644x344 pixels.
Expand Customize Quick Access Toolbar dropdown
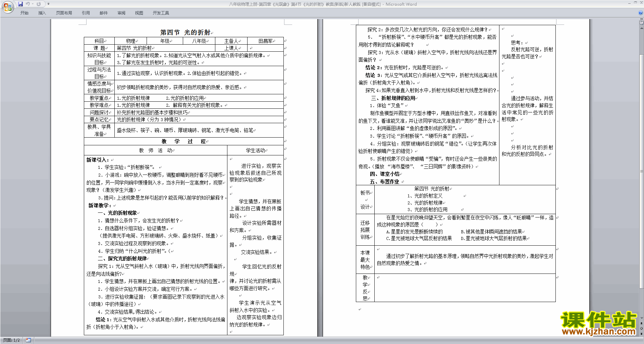tap(48, 4)
